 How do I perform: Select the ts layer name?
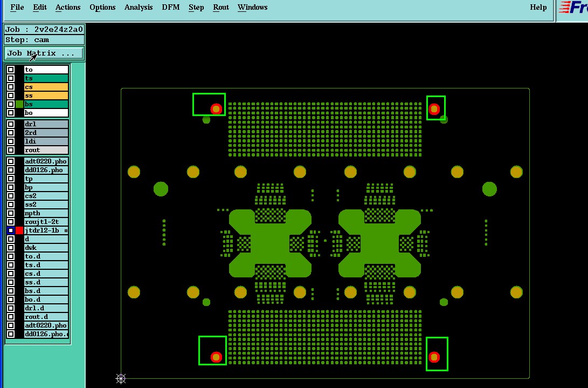pos(46,78)
